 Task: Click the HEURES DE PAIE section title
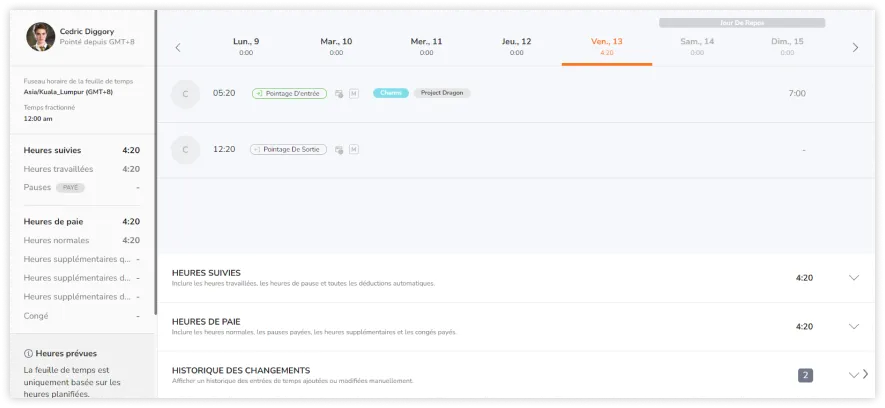click(x=207, y=322)
